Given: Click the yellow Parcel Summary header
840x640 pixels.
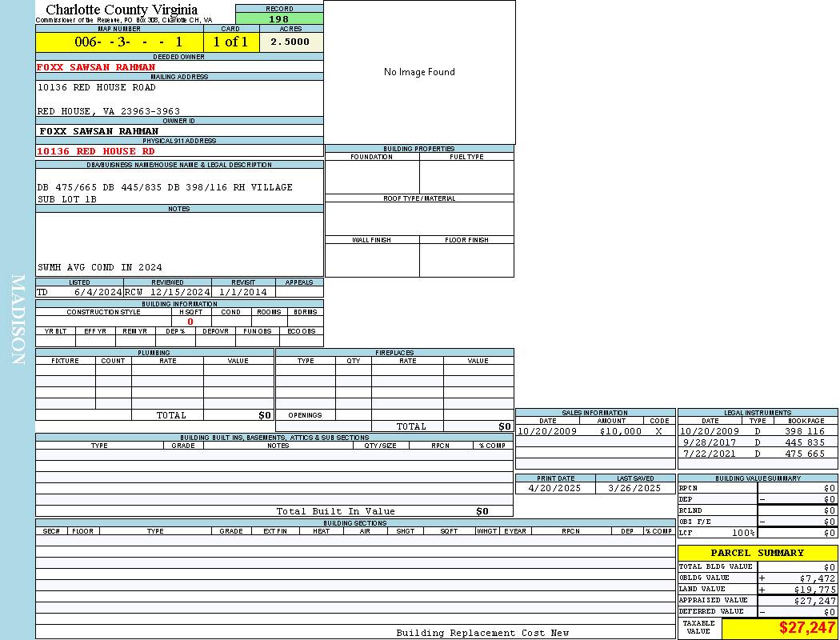Looking at the screenshot, I should [757, 553].
